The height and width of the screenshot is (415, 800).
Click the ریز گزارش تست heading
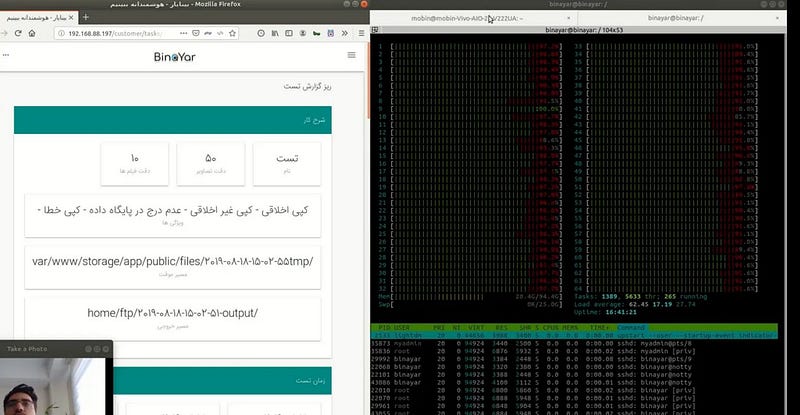tap(308, 86)
